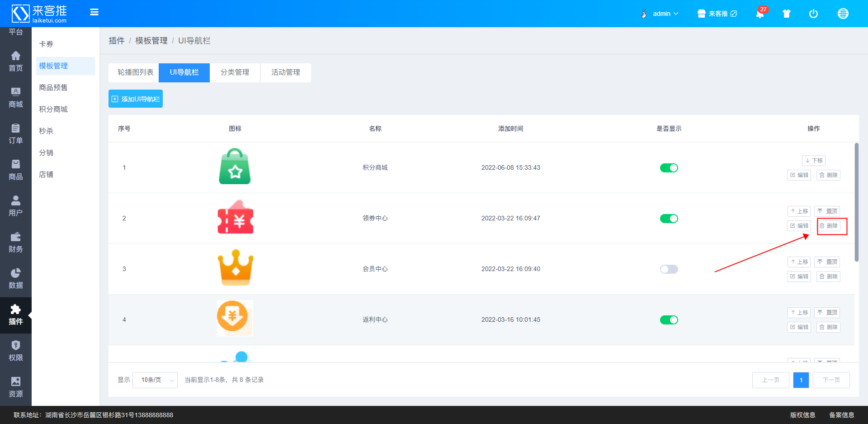Switch to 活动管理 tab
Image resolution: width=868 pixels, height=424 pixels.
(x=286, y=72)
